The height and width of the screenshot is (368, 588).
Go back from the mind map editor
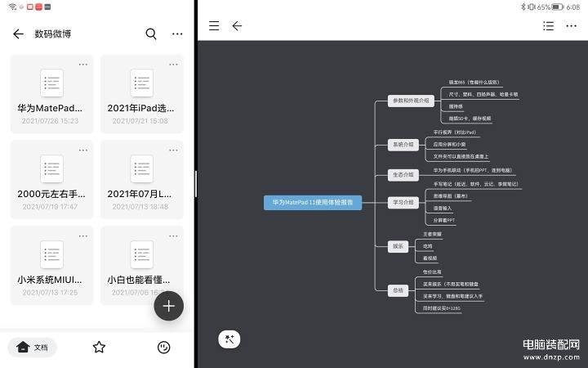pyautogui.click(x=237, y=25)
